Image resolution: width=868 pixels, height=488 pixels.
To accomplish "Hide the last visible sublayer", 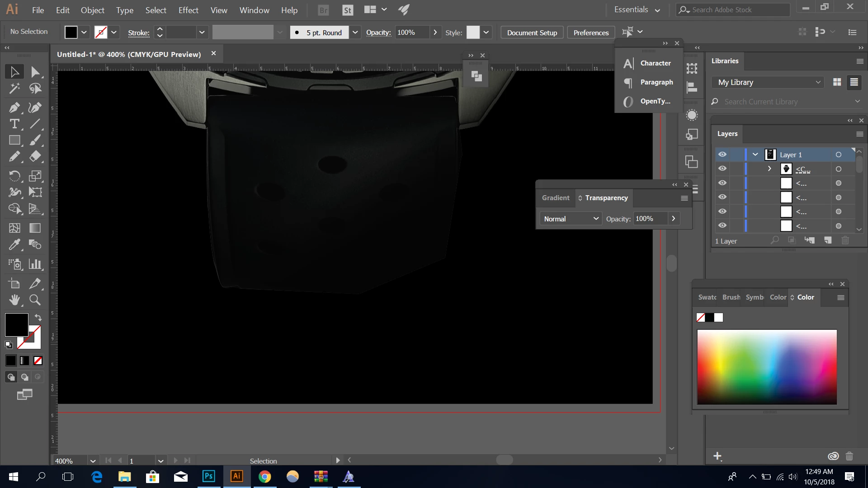I will point(722,225).
